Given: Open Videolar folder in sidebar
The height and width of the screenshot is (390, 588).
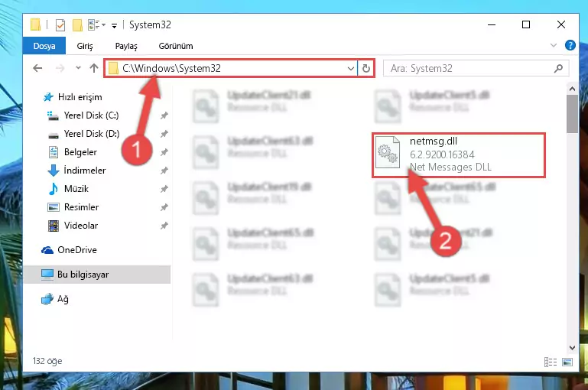Looking at the screenshot, I should pyautogui.click(x=81, y=226).
